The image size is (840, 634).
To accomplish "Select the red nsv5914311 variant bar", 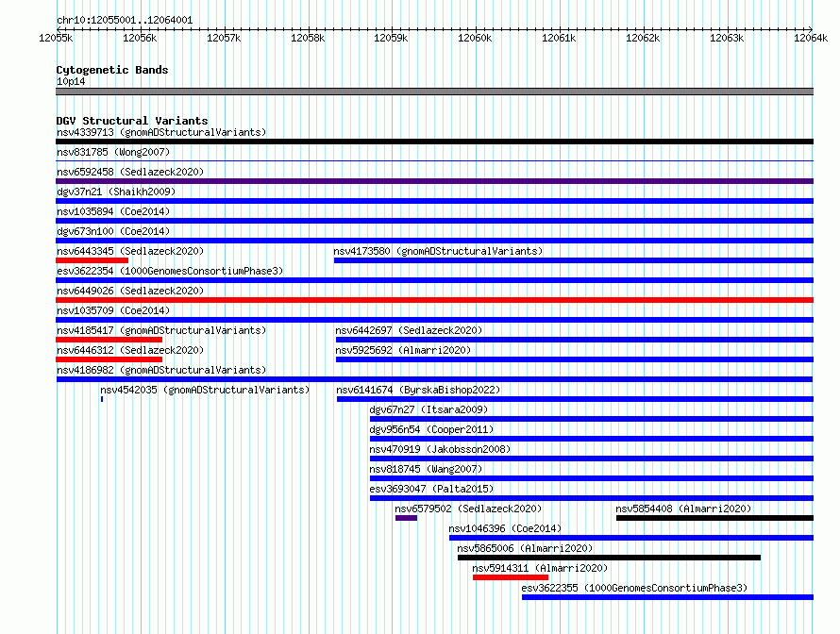I will pos(511,577).
